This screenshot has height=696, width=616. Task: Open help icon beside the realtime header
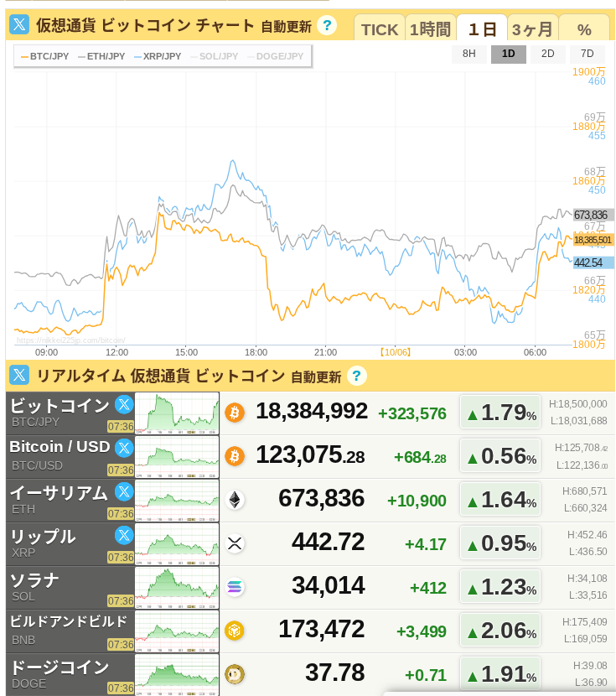coord(357,376)
